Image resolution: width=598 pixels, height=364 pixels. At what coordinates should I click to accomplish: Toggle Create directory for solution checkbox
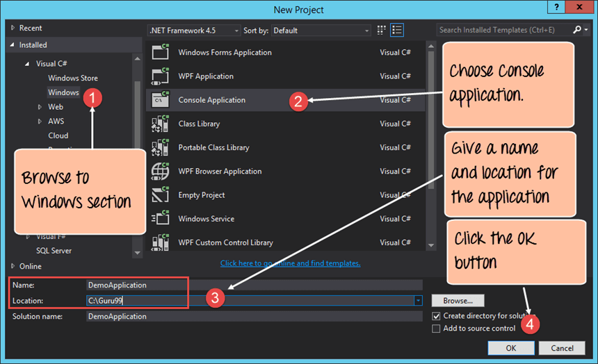coord(436,316)
